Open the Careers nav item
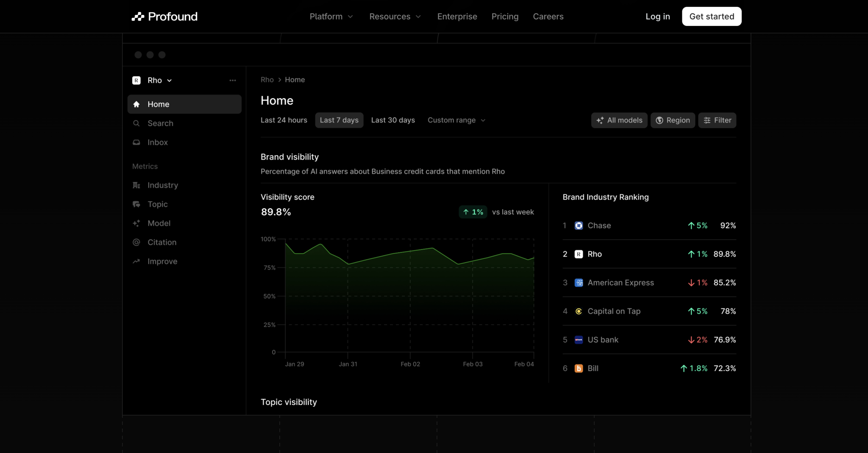 click(548, 17)
